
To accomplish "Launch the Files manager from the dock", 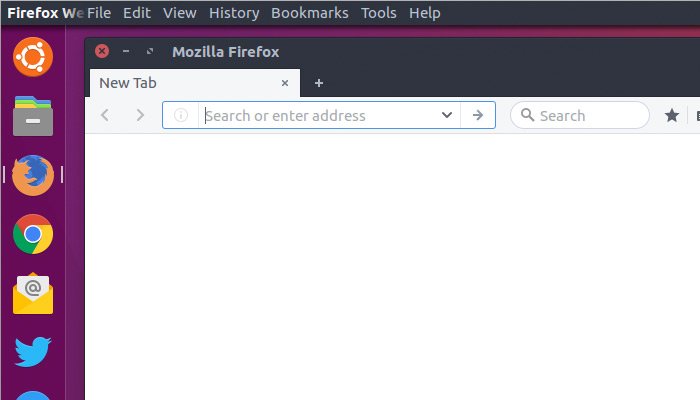I will pos(33,116).
